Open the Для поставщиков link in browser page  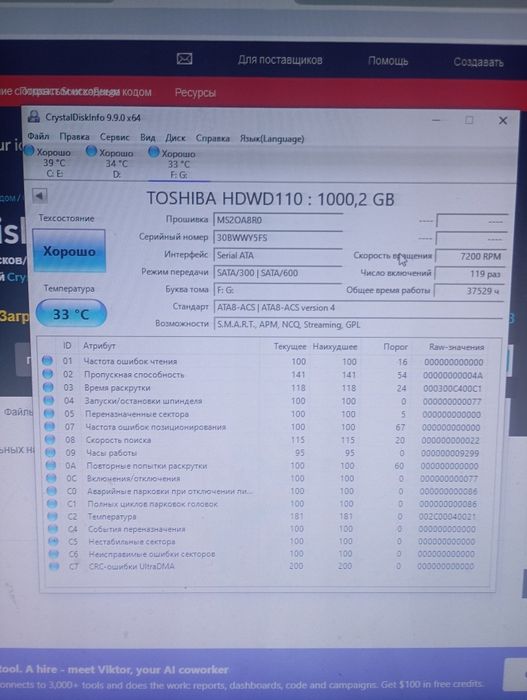(x=280, y=59)
